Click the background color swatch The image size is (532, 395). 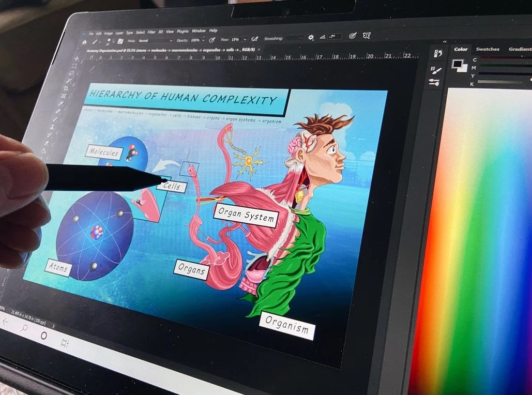pos(463,68)
